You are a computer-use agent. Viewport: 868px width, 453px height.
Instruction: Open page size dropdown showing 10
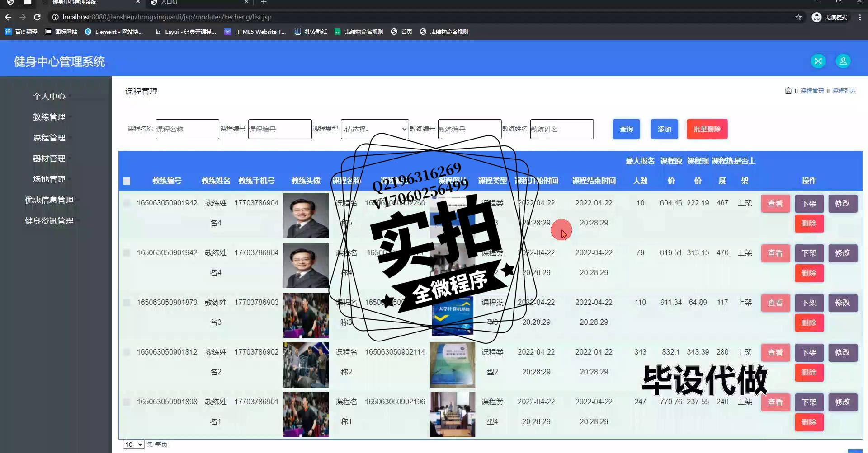pos(133,444)
